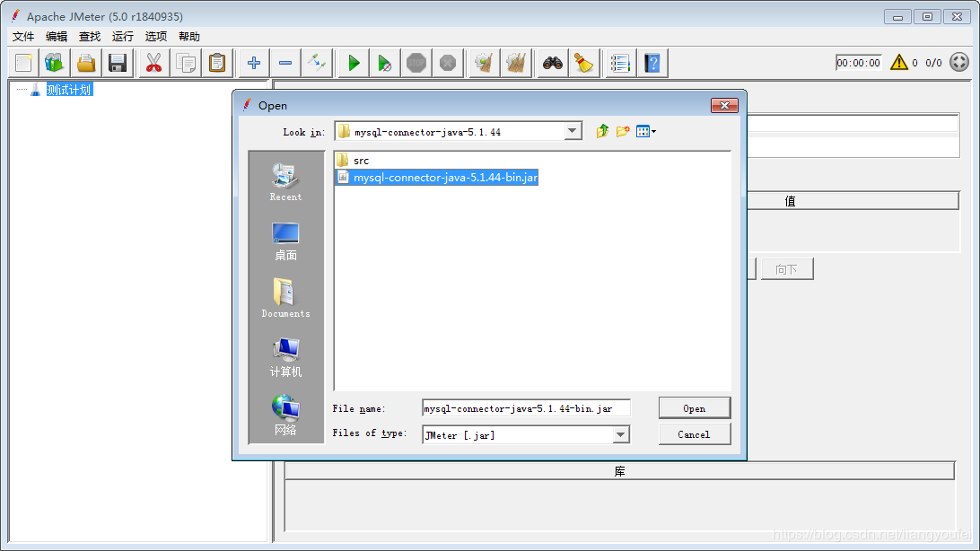Click the remote engine status circle icon

tap(958, 62)
